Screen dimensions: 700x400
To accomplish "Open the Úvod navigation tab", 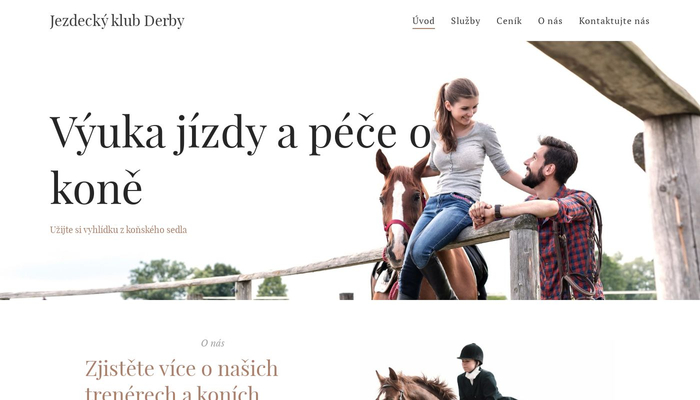I will coord(423,21).
